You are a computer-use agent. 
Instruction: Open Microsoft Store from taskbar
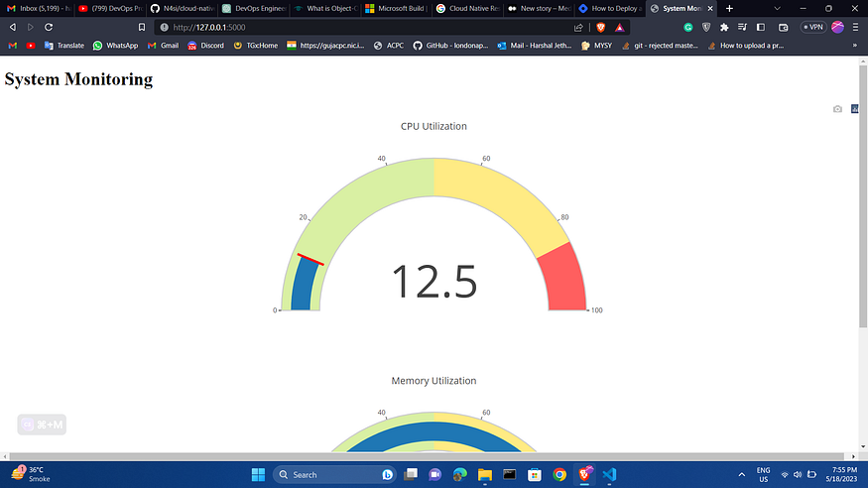pyautogui.click(x=535, y=475)
